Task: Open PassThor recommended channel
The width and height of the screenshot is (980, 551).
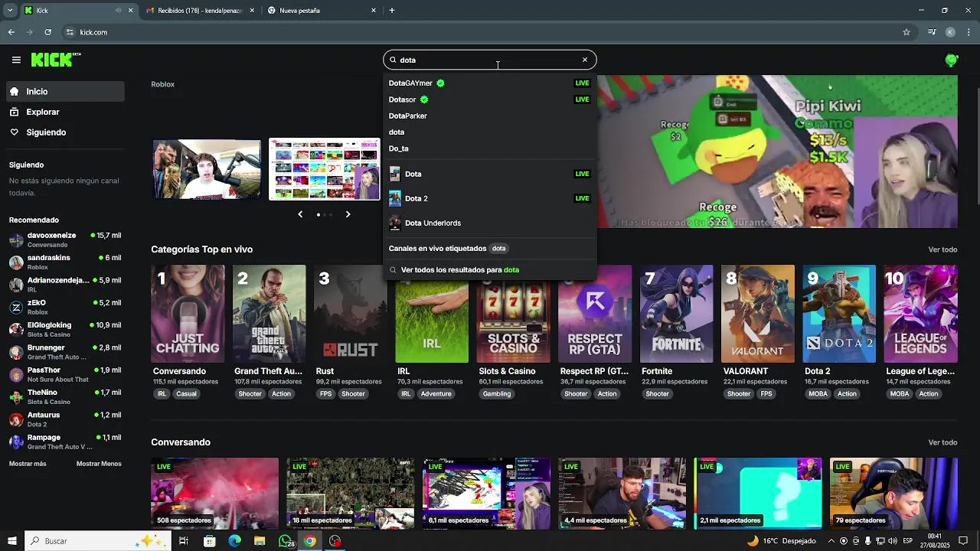Action: coord(65,374)
